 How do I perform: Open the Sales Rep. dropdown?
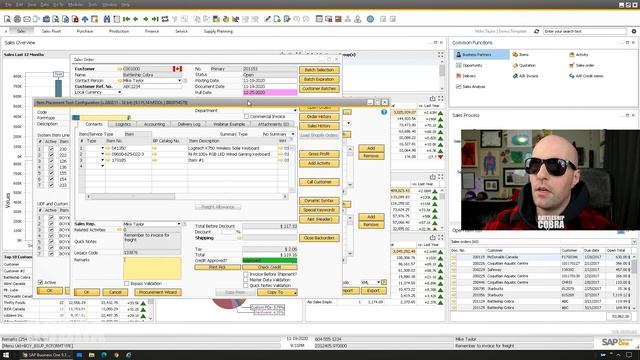tap(179, 224)
